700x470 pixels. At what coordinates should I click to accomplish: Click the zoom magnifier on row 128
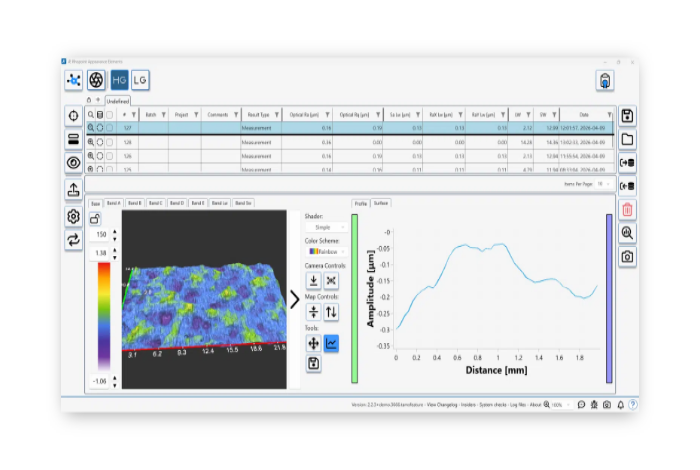coord(91,142)
